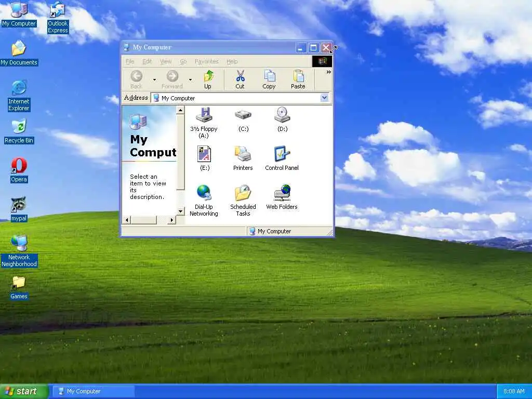
Task: Select the mypal raccoon desktop shortcut
Action: 19,209
